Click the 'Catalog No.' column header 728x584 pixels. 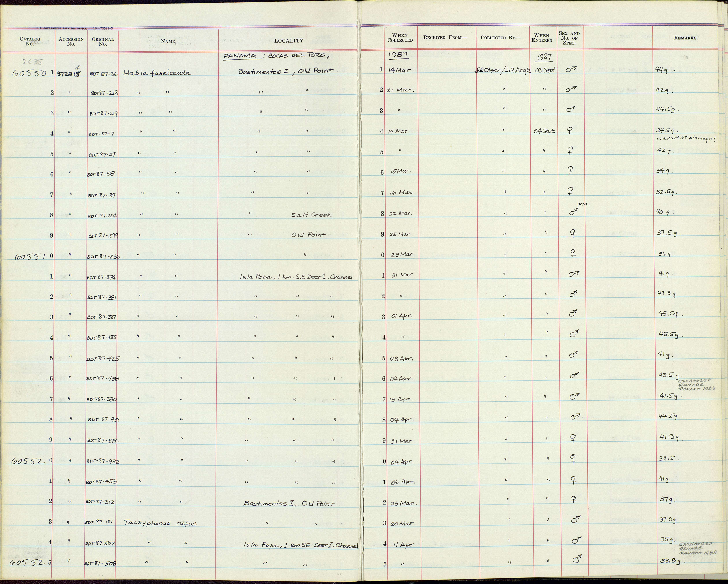30,41
